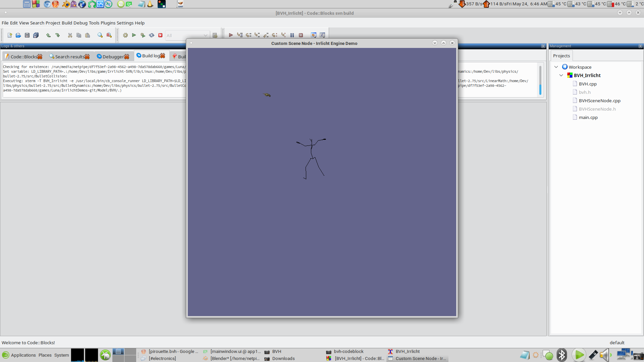Click the Build log vertical scrollbar
This screenshot has width=644, height=362.
click(540, 80)
